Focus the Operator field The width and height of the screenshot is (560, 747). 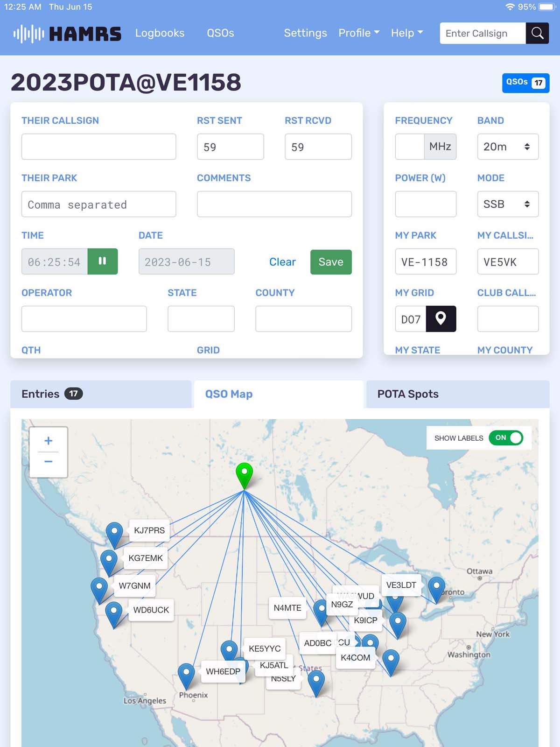84,319
